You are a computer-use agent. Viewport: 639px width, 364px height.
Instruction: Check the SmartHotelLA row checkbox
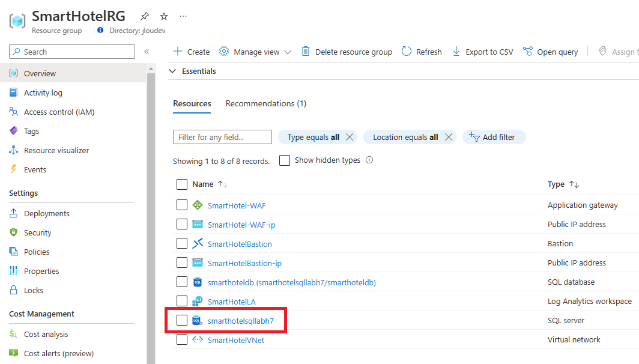pyautogui.click(x=182, y=301)
